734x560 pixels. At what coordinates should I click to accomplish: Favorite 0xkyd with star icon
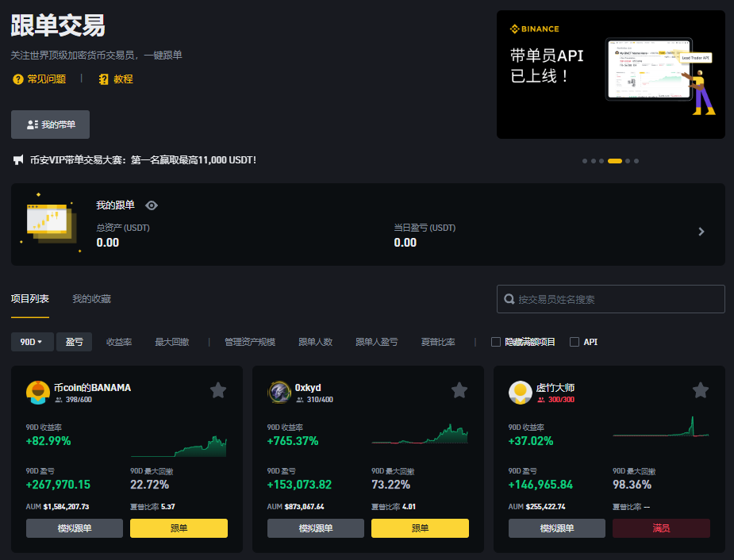point(459,390)
